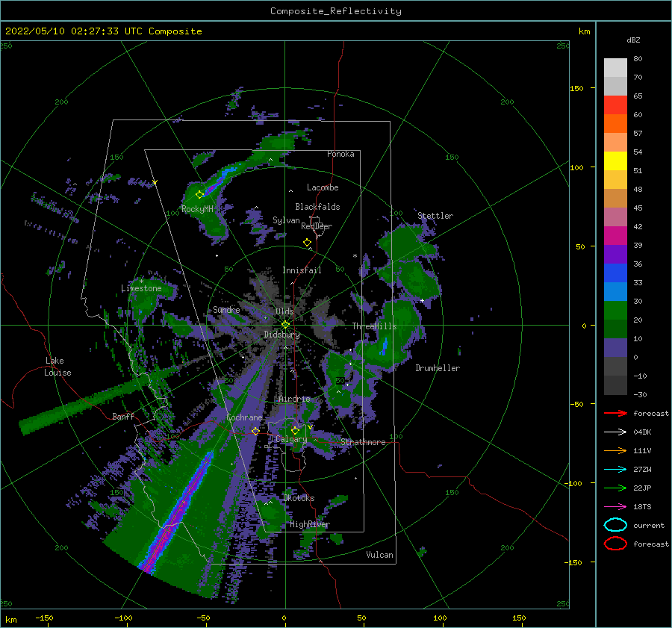Click the Sylvan label
Viewport: 672px width, 628px height.
(x=286, y=220)
